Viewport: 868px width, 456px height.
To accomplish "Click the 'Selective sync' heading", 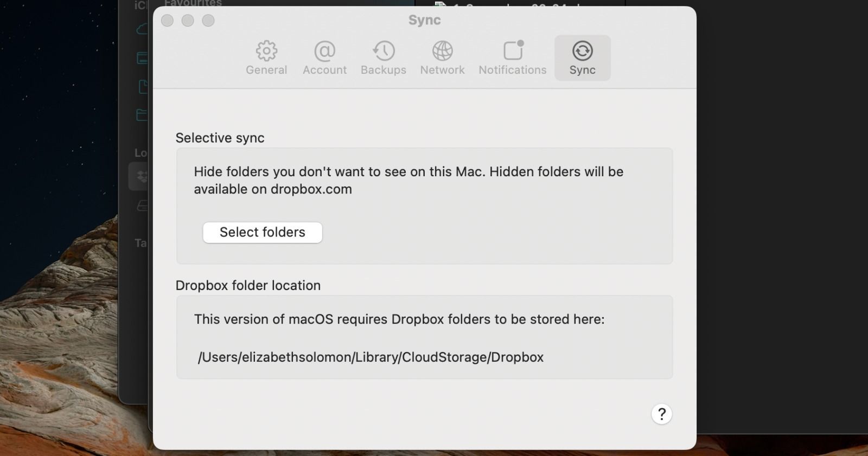I will pos(220,138).
